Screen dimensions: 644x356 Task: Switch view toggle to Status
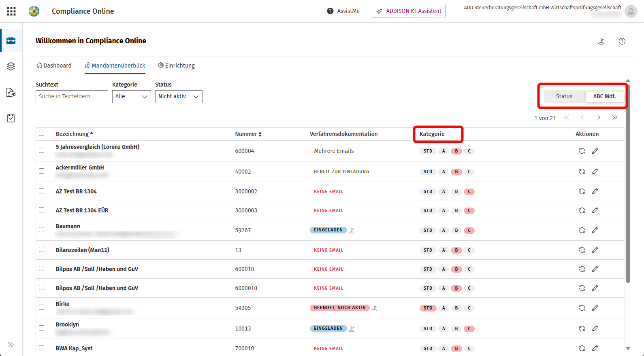564,96
